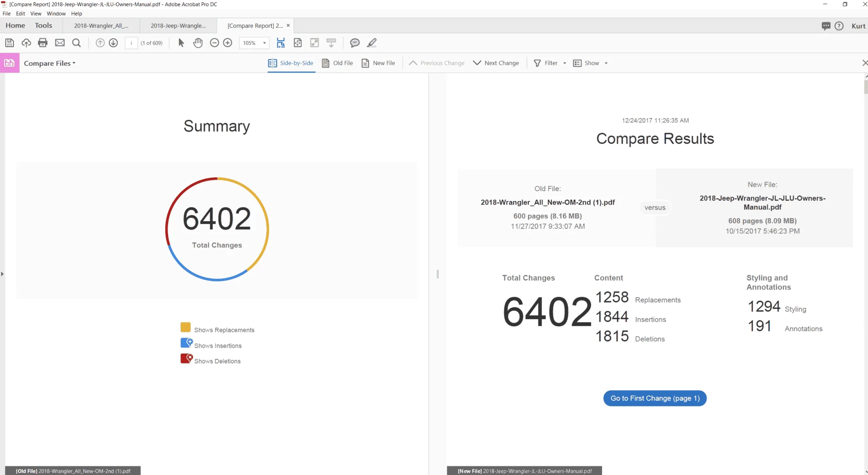Zoom out with minus icon
The width and height of the screenshot is (868, 475).
[x=214, y=43]
